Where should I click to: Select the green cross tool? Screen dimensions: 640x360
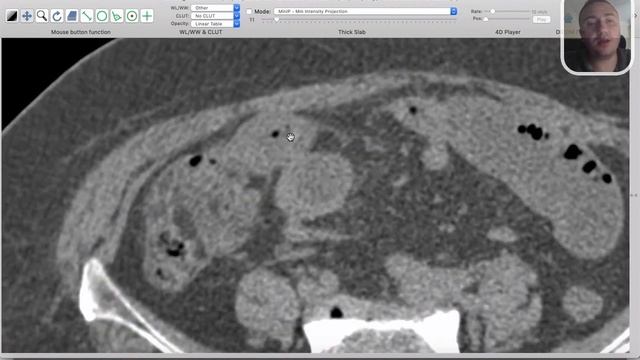pos(147,16)
